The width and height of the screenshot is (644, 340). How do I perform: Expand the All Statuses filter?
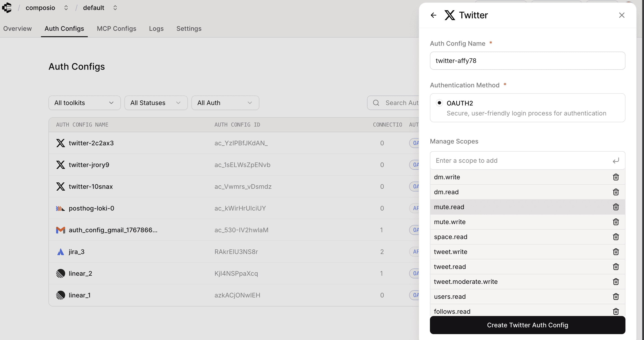click(x=156, y=103)
